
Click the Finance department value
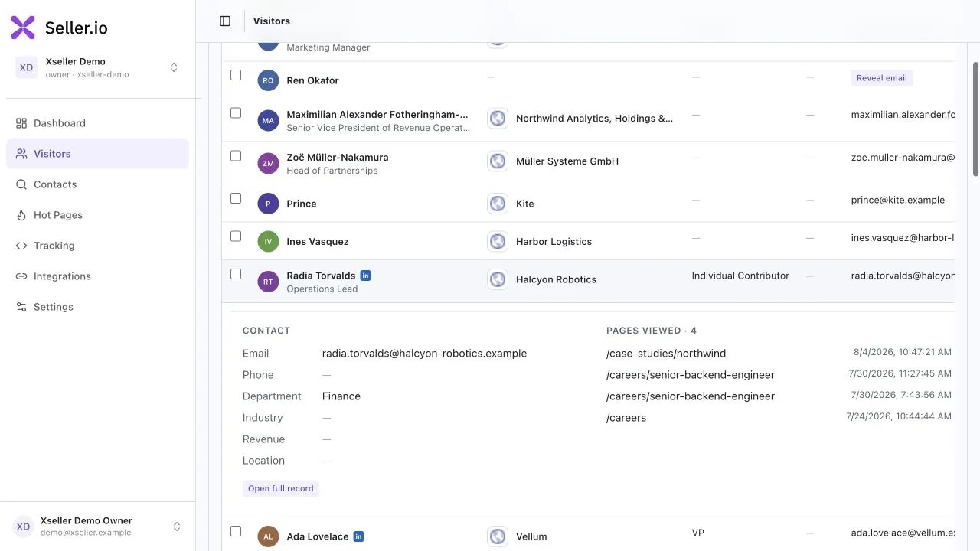click(x=341, y=396)
